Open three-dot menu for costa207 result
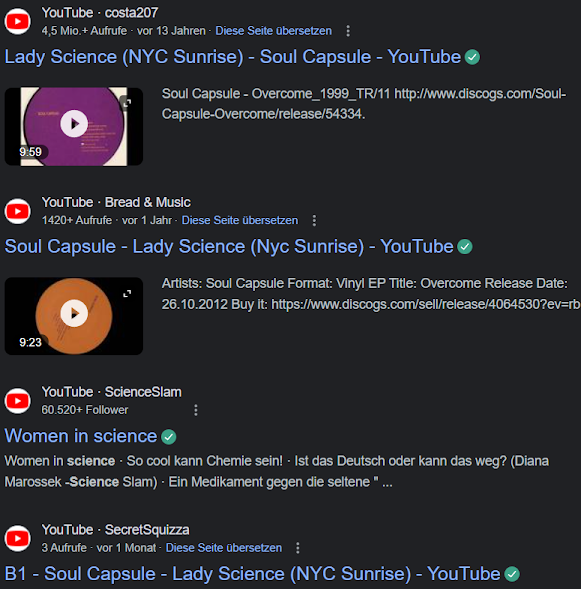The image size is (581, 589). [348, 31]
